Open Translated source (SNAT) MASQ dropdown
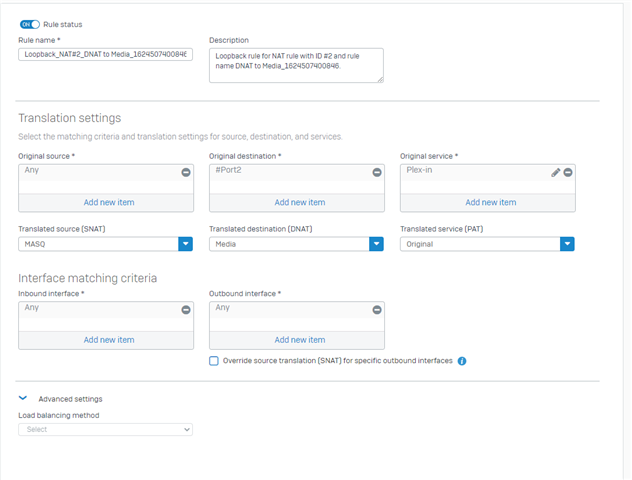Image resolution: width=632 pixels, height=480 pixels. coord(185,244)
